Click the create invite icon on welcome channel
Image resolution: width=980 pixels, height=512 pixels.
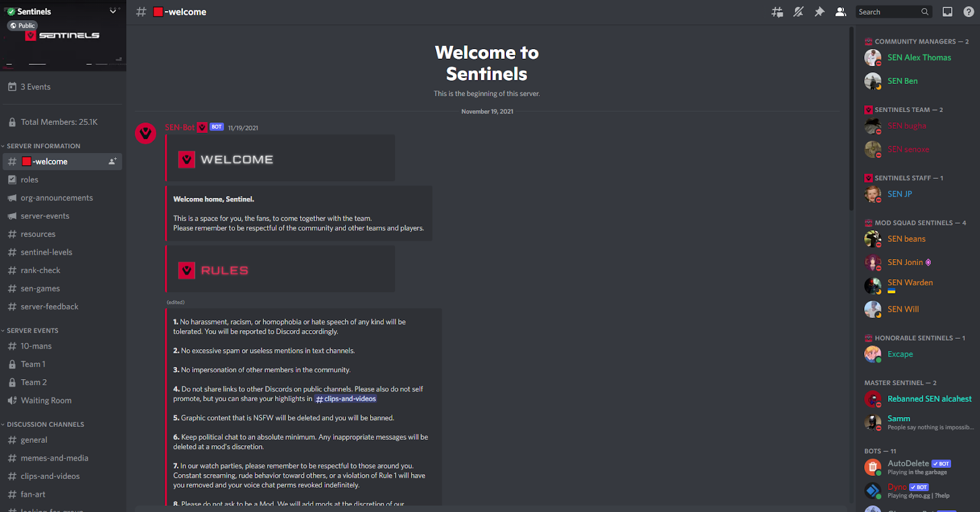click(113, 161)
